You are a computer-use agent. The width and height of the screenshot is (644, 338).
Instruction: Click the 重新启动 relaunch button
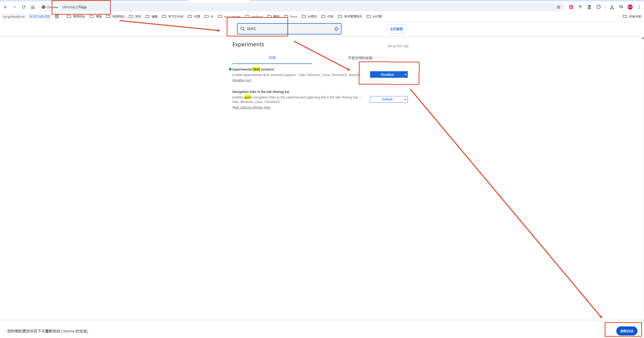(626, 331)
